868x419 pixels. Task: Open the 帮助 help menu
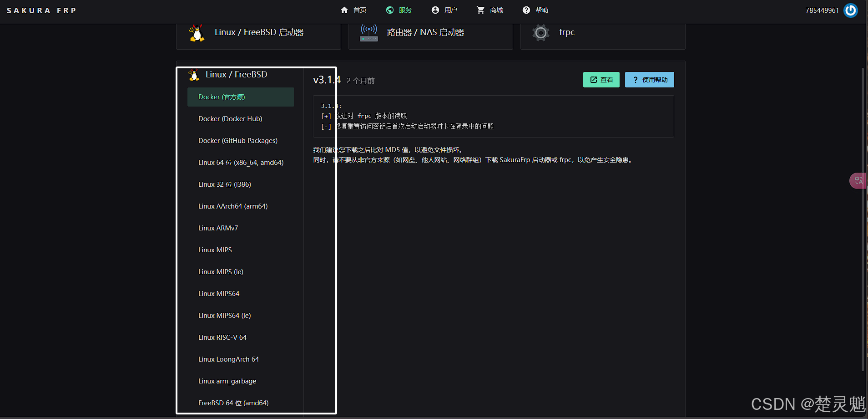[535, 10]
